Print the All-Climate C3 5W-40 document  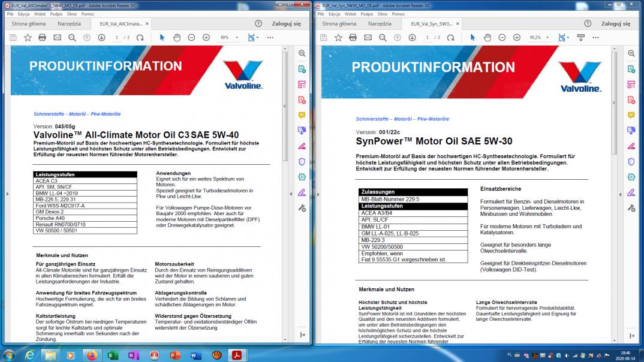pos(43,38)
